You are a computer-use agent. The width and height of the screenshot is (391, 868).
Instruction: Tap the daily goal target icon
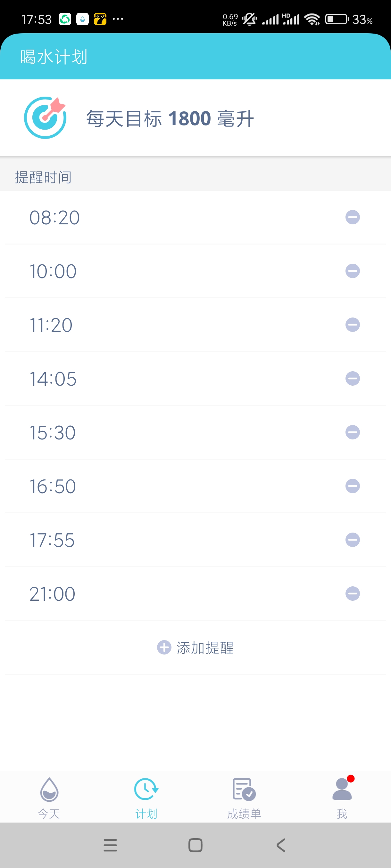(x=45, y=117)
